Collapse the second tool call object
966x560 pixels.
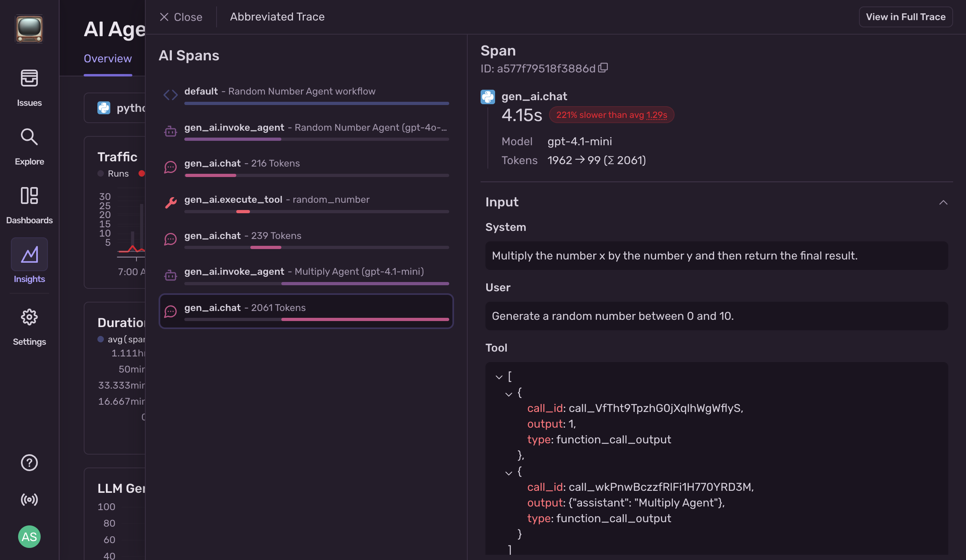[509, 473]
